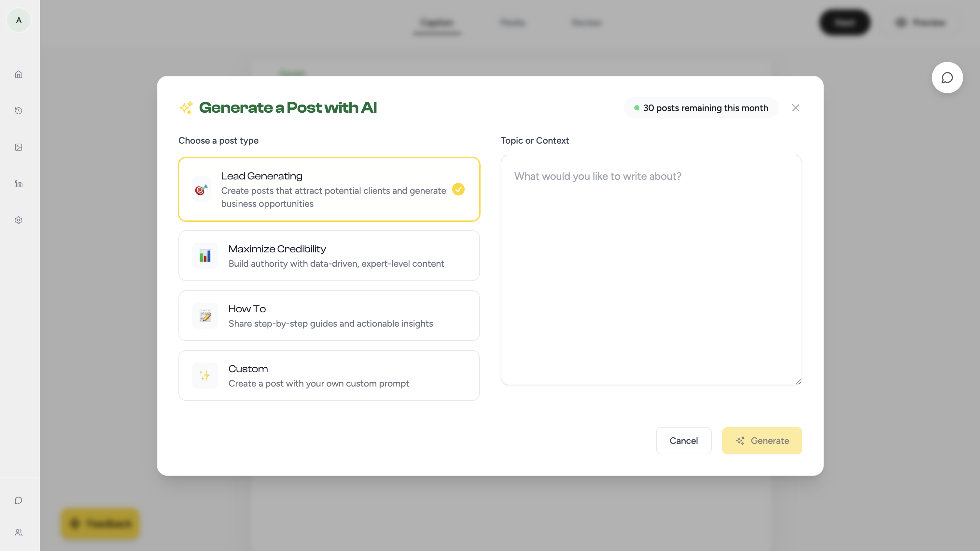Choose the Maximize Credibility post type

[x=329, y=256]
